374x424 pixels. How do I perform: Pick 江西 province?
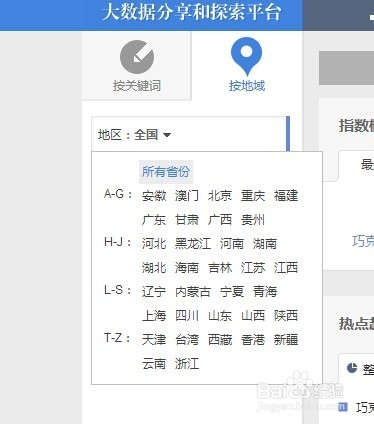point(286,268)
